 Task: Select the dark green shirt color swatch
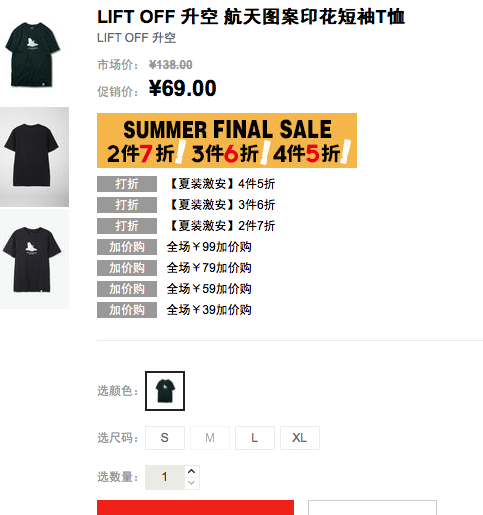point(165,391)
